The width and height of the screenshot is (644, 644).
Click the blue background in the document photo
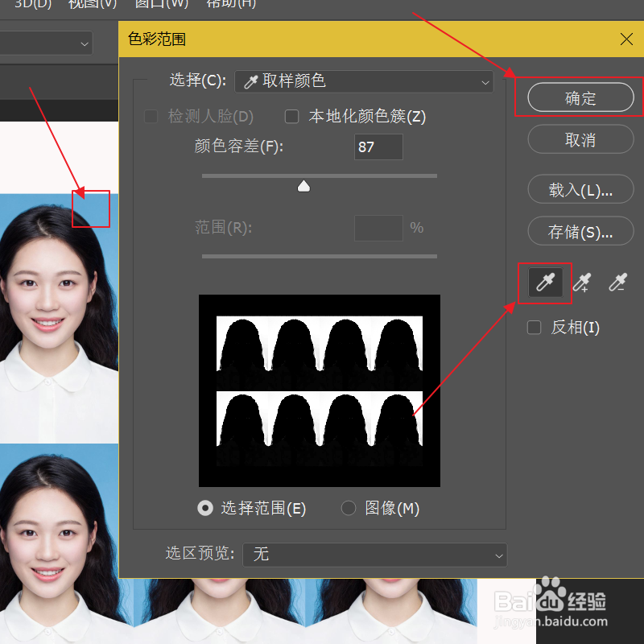[91, 209]
